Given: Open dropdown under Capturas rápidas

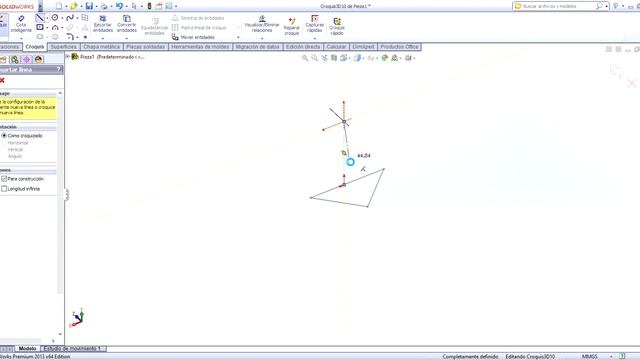Looking at the screenshot, I should pyautogui.click(x=314, y=38).
